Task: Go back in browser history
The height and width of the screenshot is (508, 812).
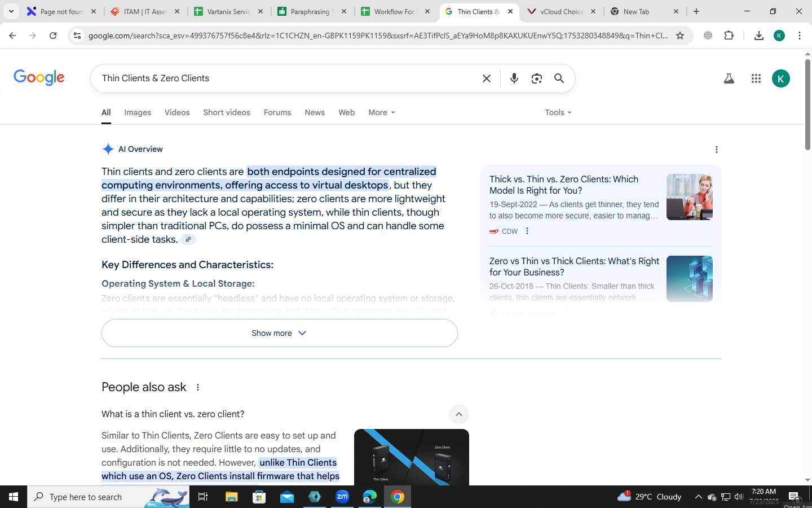Action: coord(12,36)
